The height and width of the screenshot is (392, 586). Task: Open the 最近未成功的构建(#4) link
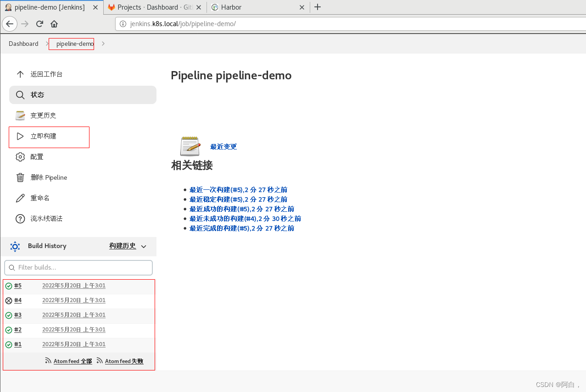(245, 219)
